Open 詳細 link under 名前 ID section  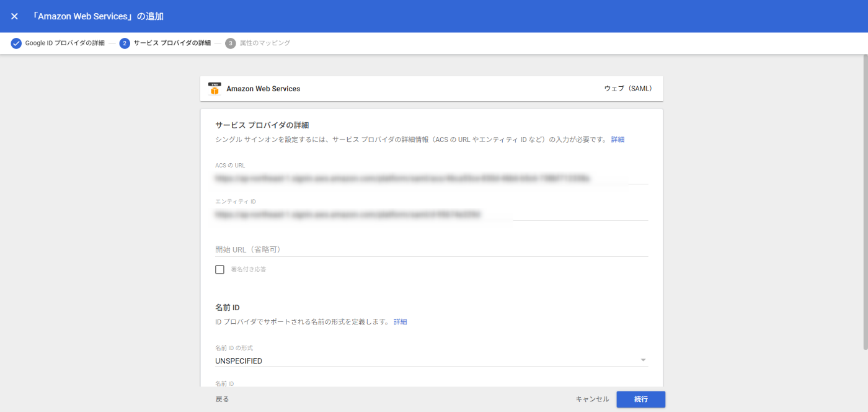pos(401,321)
